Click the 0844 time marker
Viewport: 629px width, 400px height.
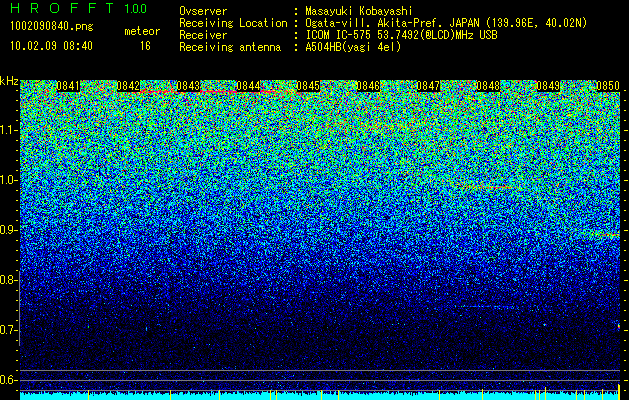[248, 86]
